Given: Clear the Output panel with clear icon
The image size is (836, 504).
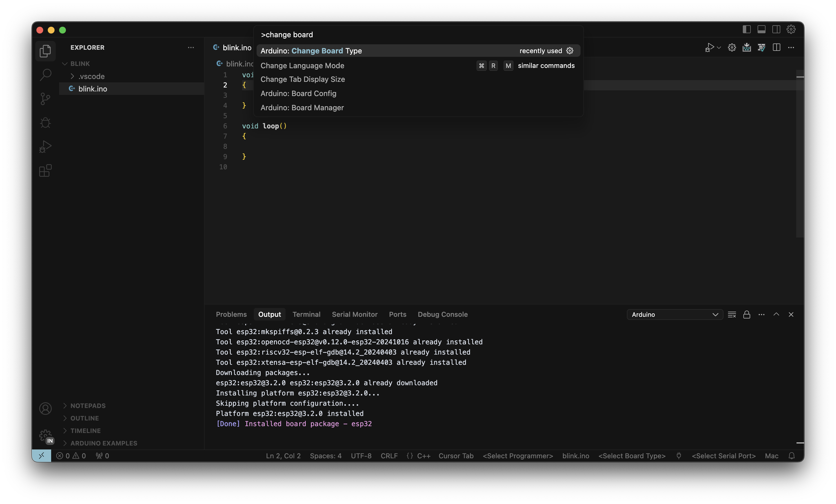Looking at the screenshot, I should click(732, 315).
